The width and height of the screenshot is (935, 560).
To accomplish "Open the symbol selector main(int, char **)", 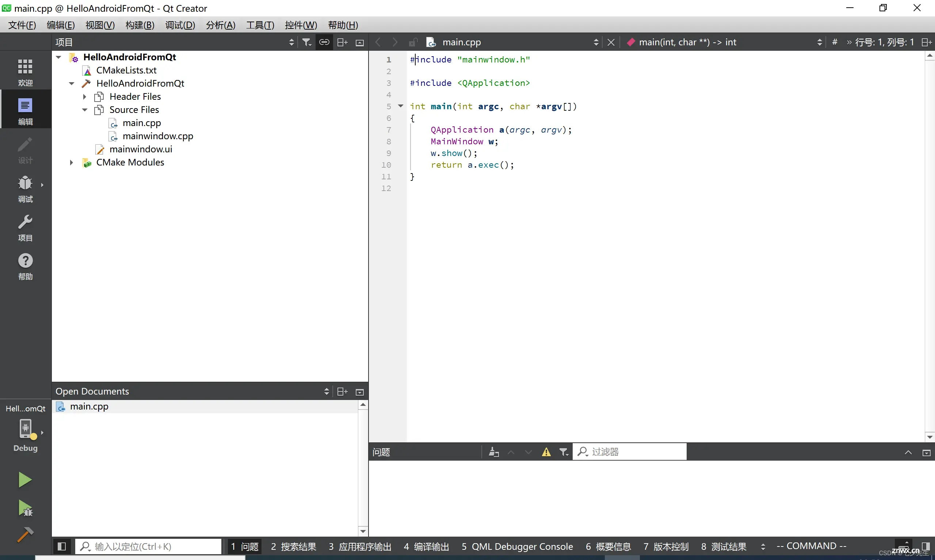I will tap(724, 42).
